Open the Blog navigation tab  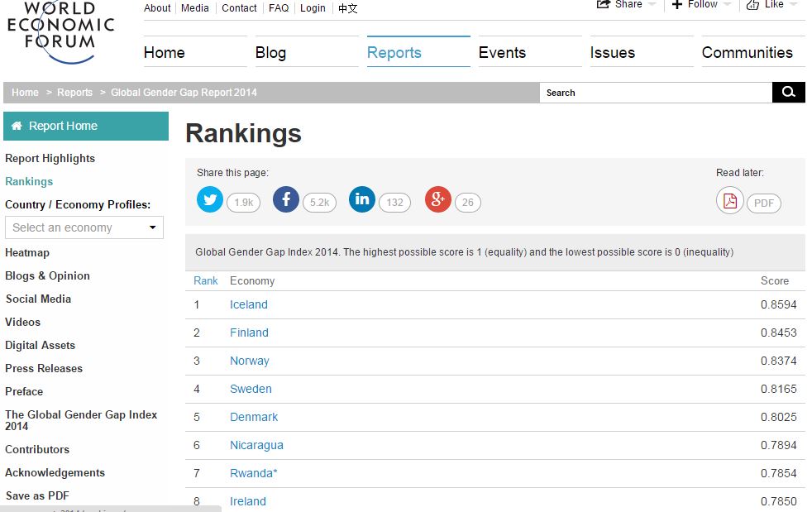(307, 52)
